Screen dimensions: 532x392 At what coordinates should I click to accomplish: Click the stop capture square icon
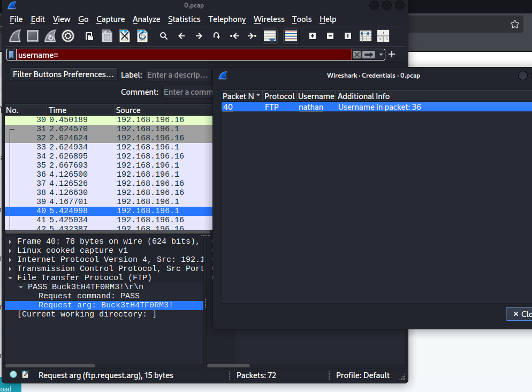click(33, 36)
